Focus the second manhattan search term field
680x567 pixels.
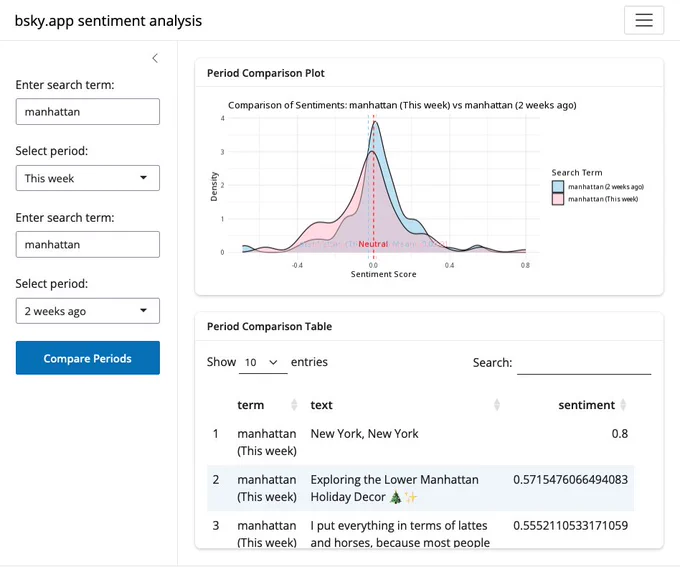88,244
